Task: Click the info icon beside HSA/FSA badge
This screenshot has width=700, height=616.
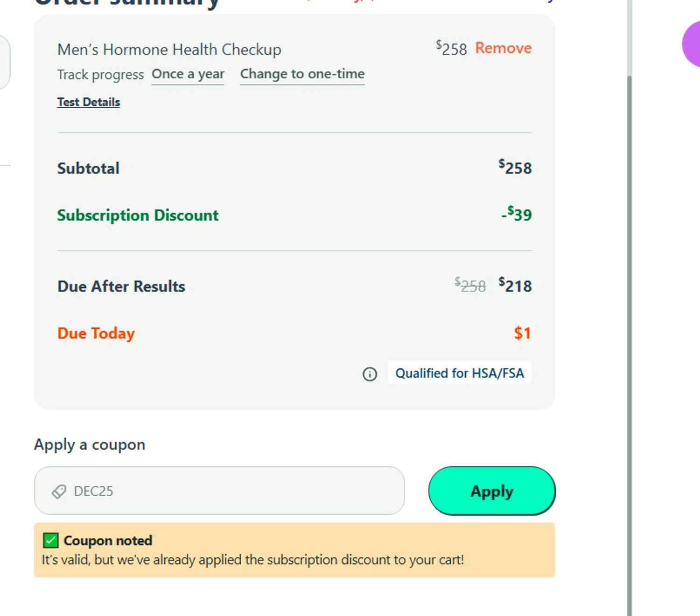Action: tap(370, 374)
